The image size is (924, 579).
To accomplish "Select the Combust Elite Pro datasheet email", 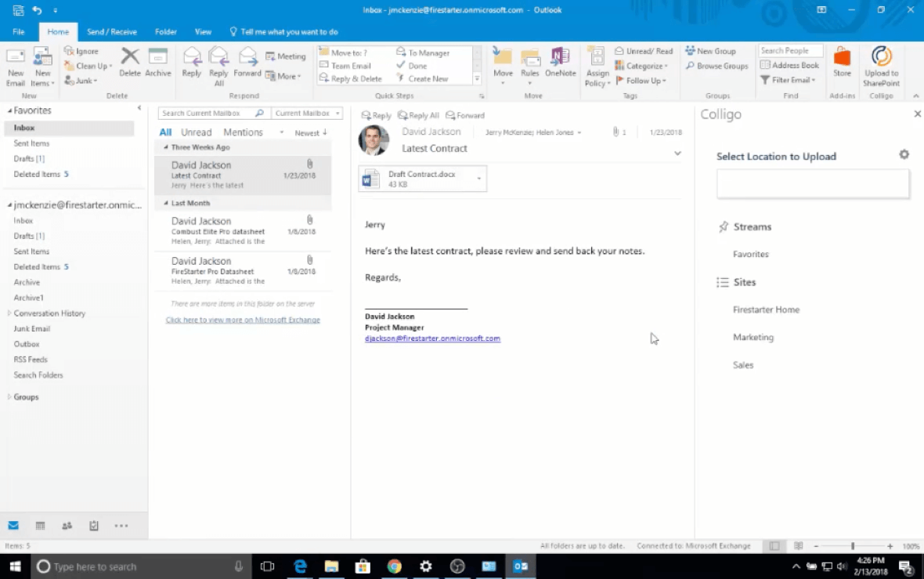I will click(243, 230).
